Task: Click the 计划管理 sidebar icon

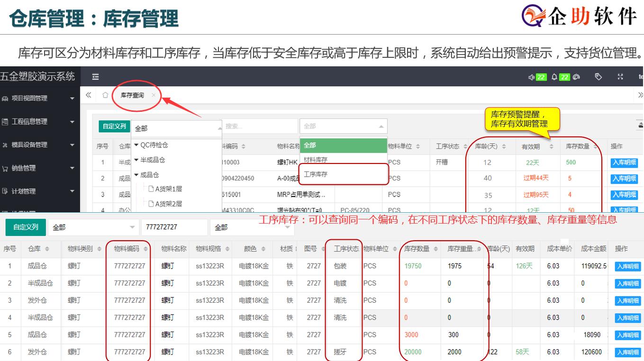Action: [x=5, y=191]
